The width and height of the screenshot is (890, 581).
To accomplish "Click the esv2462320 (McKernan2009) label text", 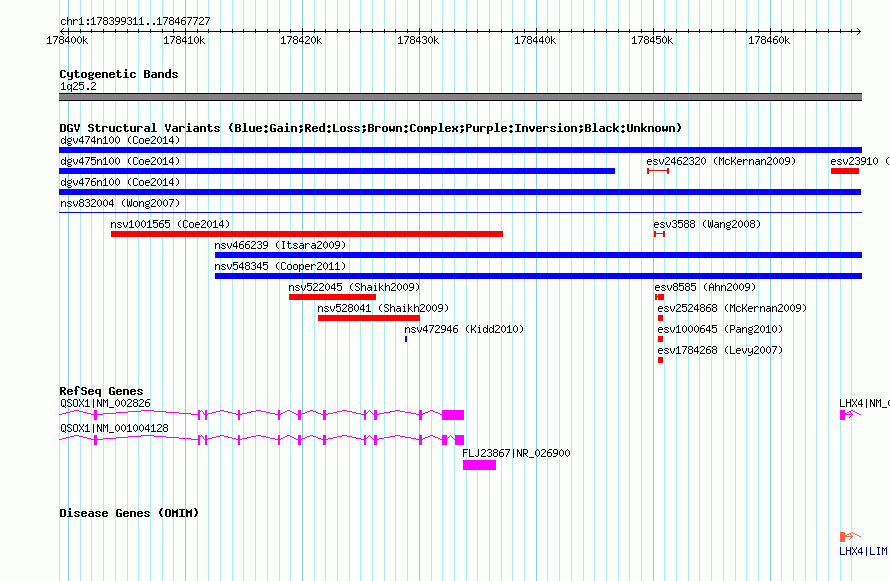I will click(x=721, y=161).
